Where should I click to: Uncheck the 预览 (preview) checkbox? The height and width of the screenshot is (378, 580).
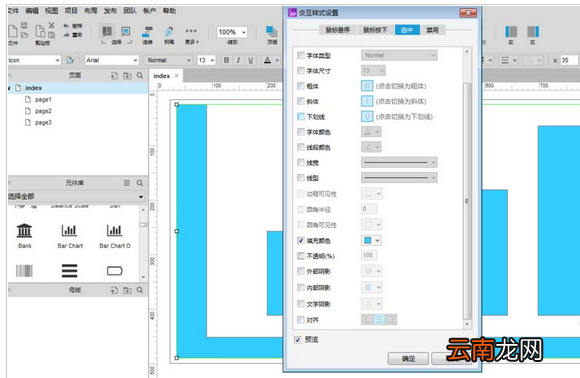[298, 340]
